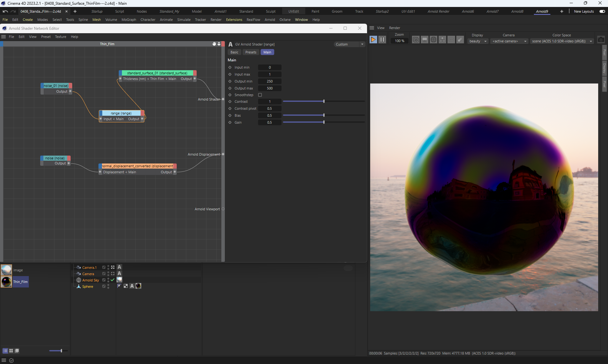Click the camera snapshot icon
The image size is (608, 364).
[601, 40]
